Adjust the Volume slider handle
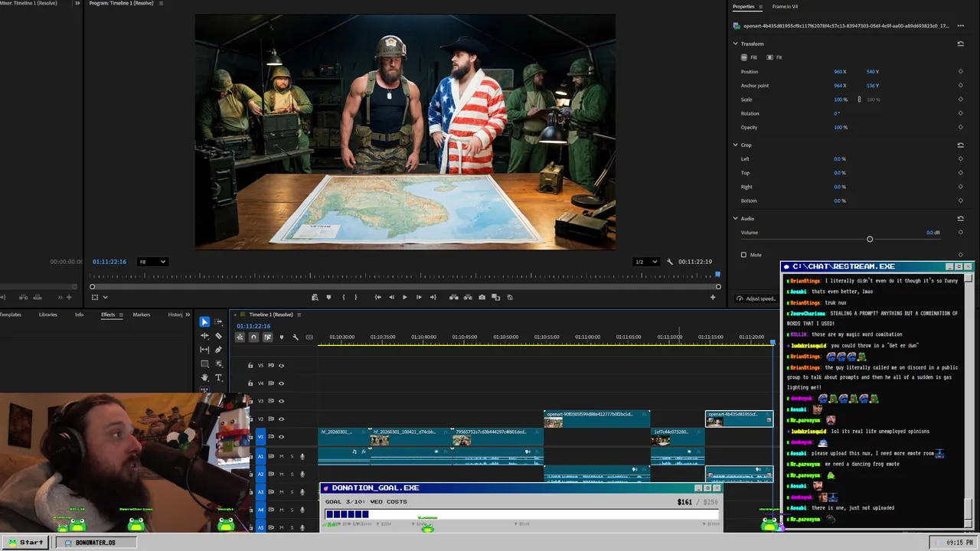 click(870, 240)
